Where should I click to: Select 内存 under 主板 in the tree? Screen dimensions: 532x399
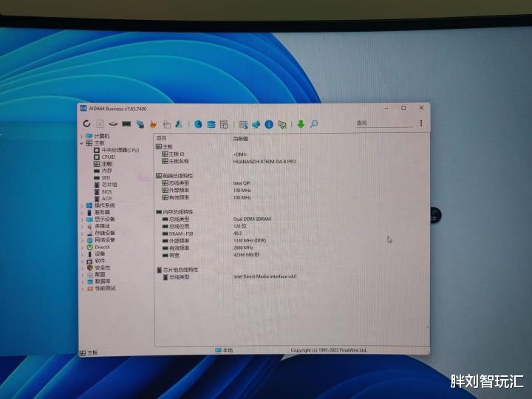107,171
